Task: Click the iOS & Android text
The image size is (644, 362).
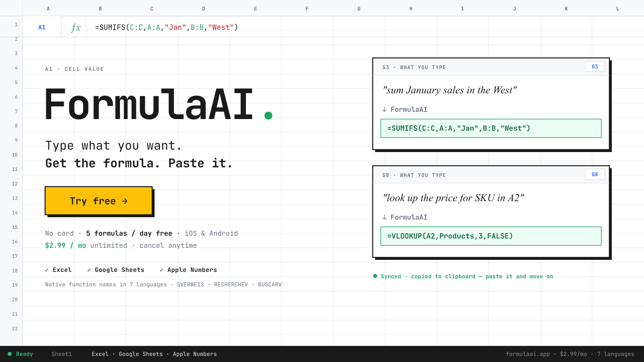Action: (x=211, y=233)
